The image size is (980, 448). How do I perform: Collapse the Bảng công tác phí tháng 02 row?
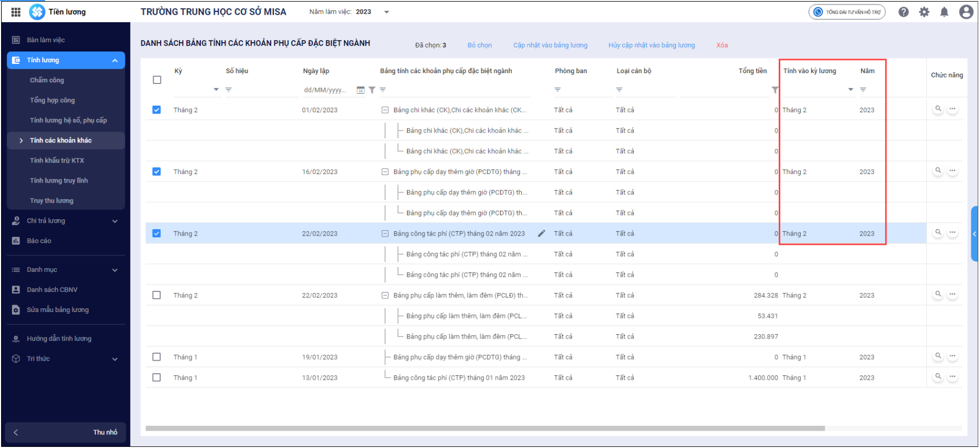(385, 233)
